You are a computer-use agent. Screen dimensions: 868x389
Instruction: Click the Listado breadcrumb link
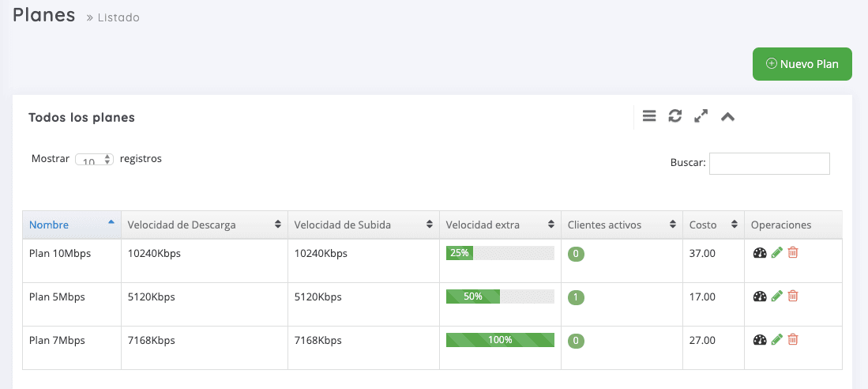click(118, 17)
